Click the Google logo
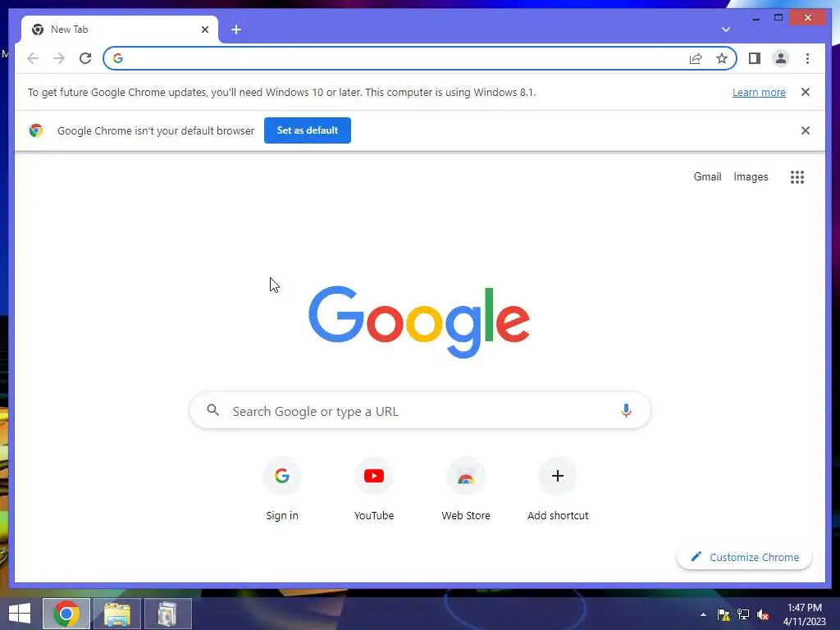Screen dimensions: 840x630 [x=419, y=322]
